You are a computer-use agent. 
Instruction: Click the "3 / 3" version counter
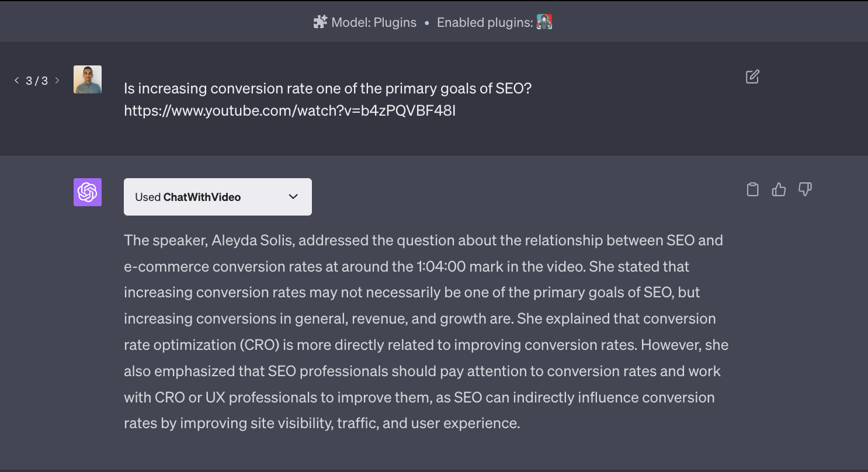tap(37, 81)
